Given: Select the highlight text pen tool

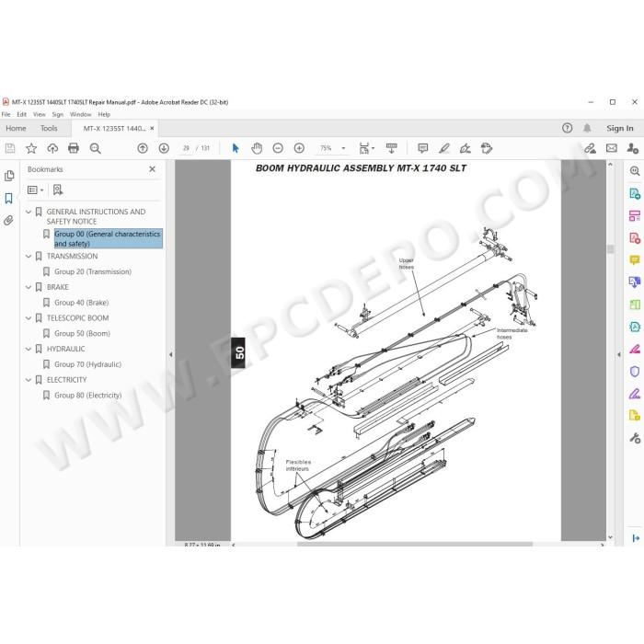Looking at the screenshot, I should [444, 148].
